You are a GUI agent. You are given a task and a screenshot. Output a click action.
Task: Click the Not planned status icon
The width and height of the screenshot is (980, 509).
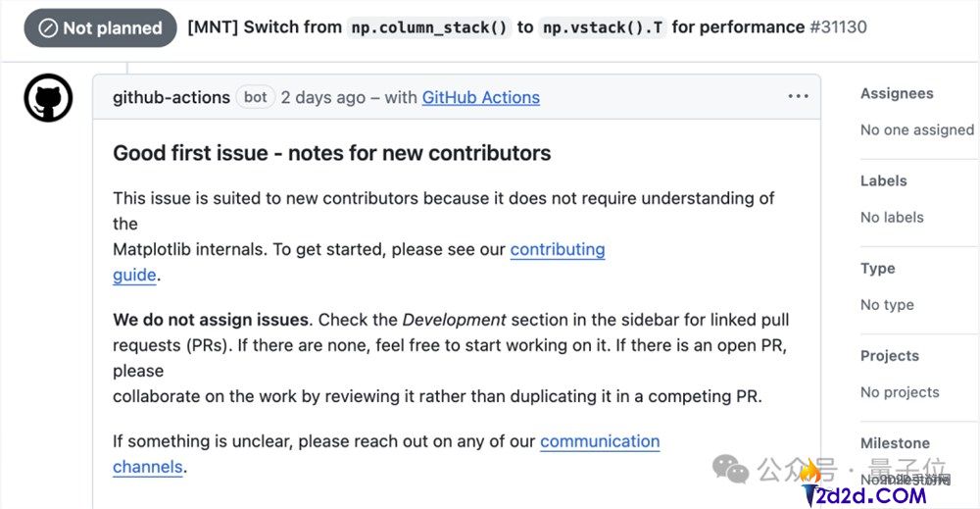(48, 28)
